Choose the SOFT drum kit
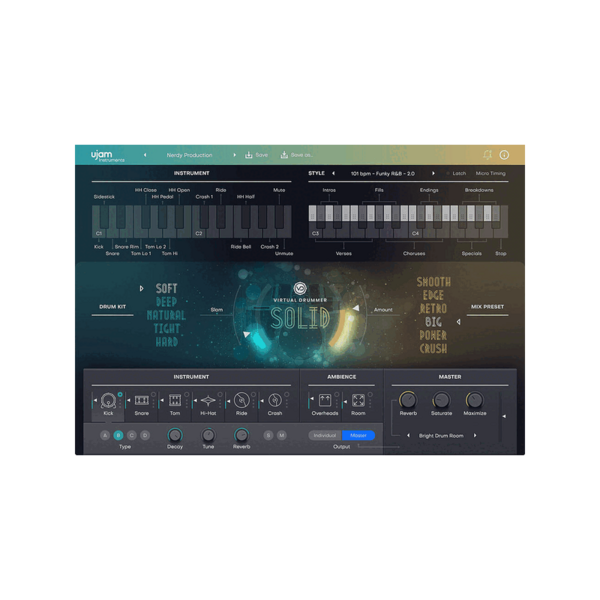 [166, 288]
